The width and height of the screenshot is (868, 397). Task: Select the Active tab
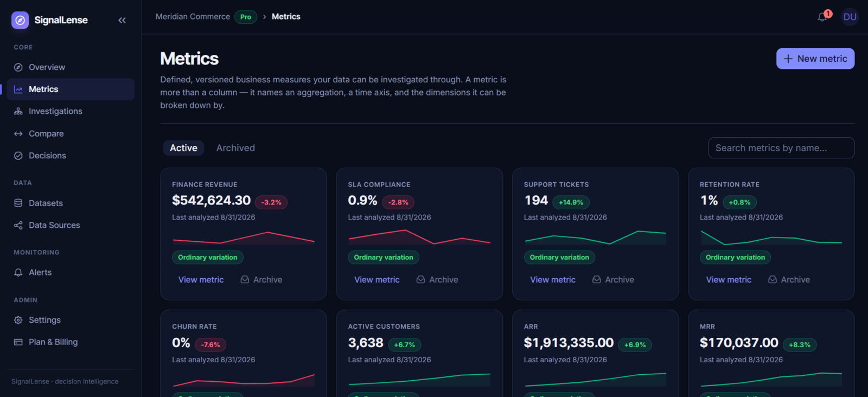183,148
